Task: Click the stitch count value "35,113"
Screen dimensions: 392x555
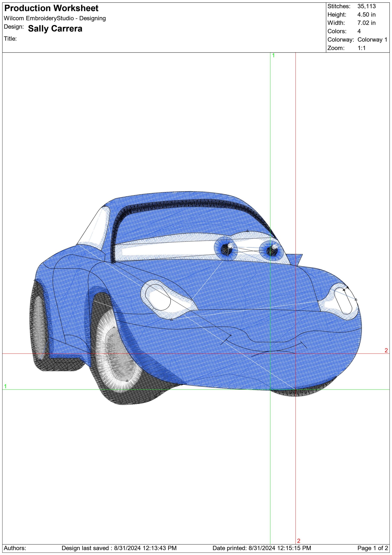Action: point(367,6)
